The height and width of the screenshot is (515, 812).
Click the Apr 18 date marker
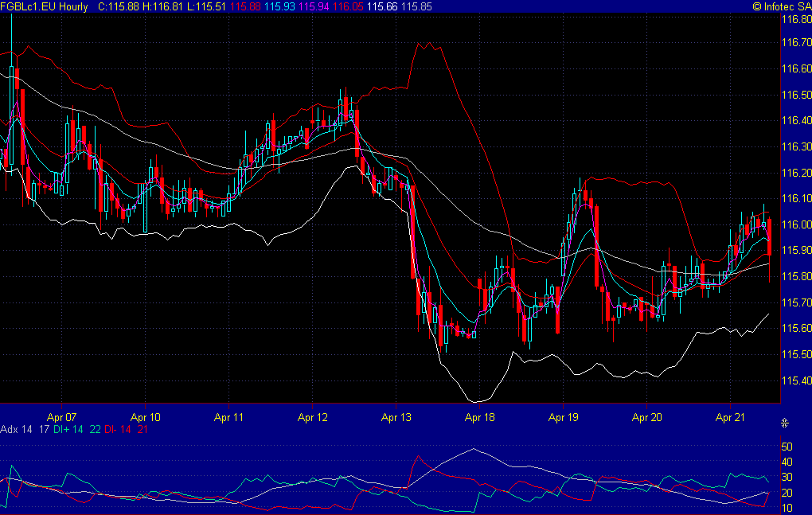coord(480,416)
